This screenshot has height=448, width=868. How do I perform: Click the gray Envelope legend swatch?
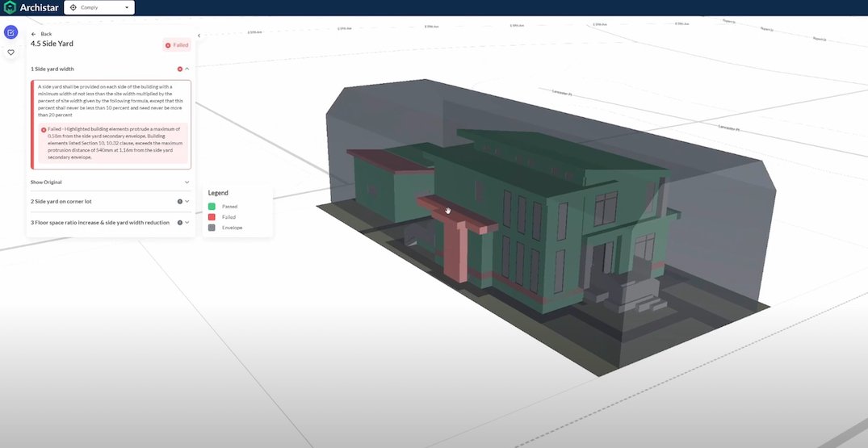point(212,228)
